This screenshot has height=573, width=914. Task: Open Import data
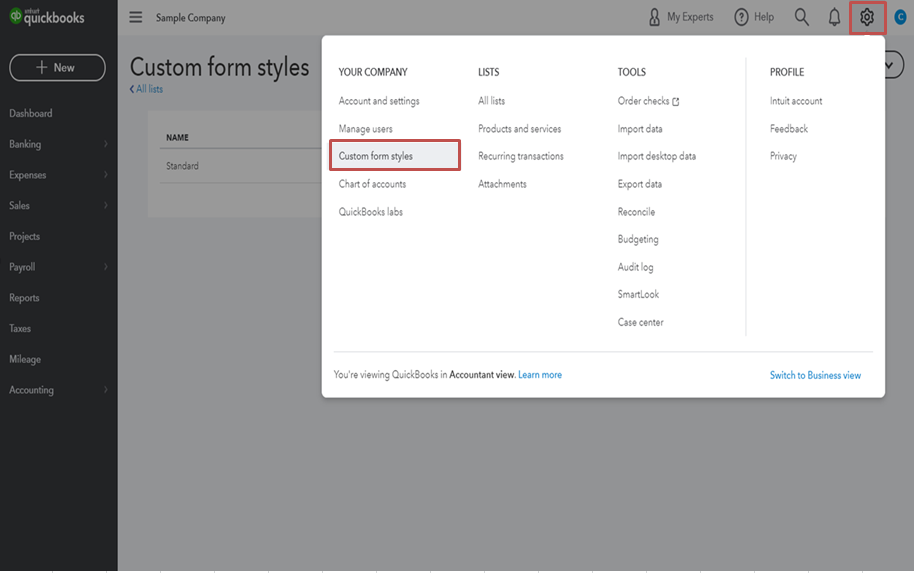pyautogui.click(x=640, y=129)
